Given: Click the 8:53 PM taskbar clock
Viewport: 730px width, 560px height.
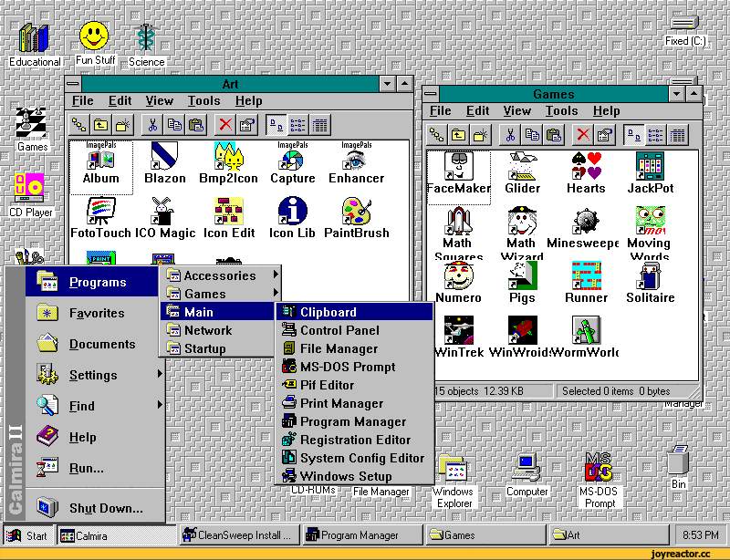Looking at the screenshot, I should pyautogui.click(x=700, y=535).
